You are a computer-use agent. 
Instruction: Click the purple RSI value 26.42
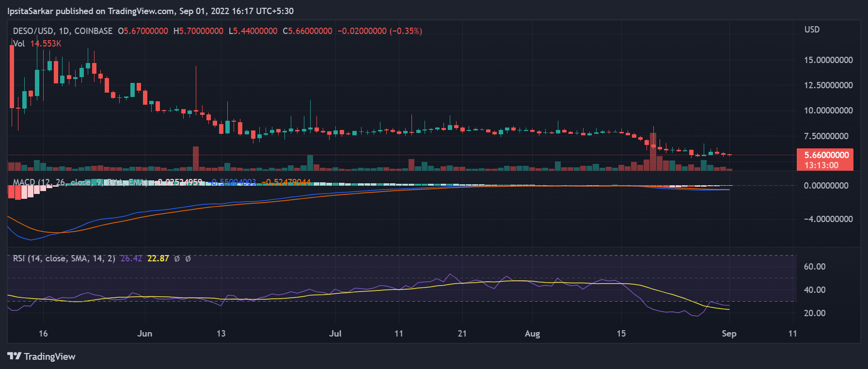(131, 258)
